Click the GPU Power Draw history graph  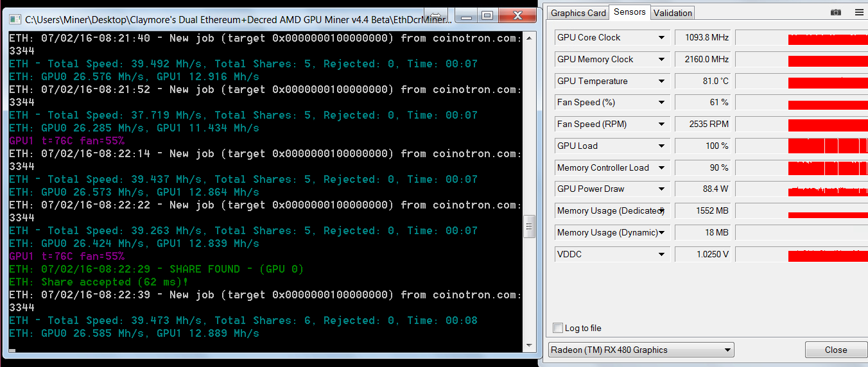(801, 189)
